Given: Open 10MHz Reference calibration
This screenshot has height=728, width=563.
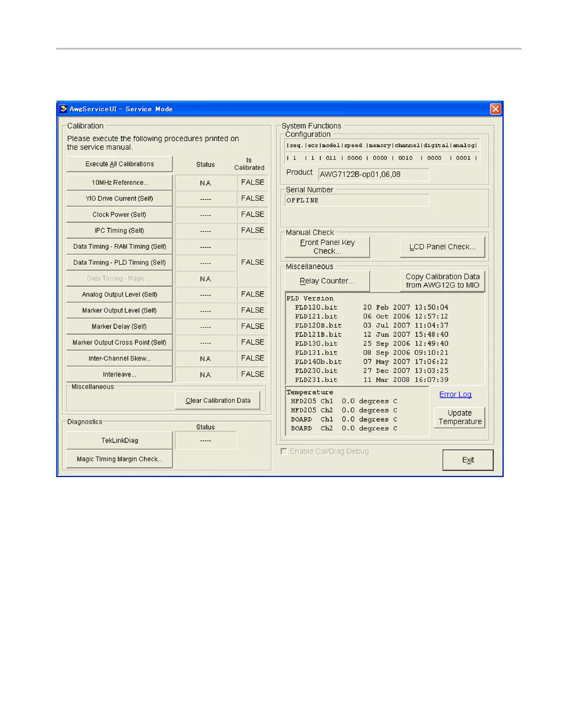Looking at the screenshot, I should click(120, 182).
